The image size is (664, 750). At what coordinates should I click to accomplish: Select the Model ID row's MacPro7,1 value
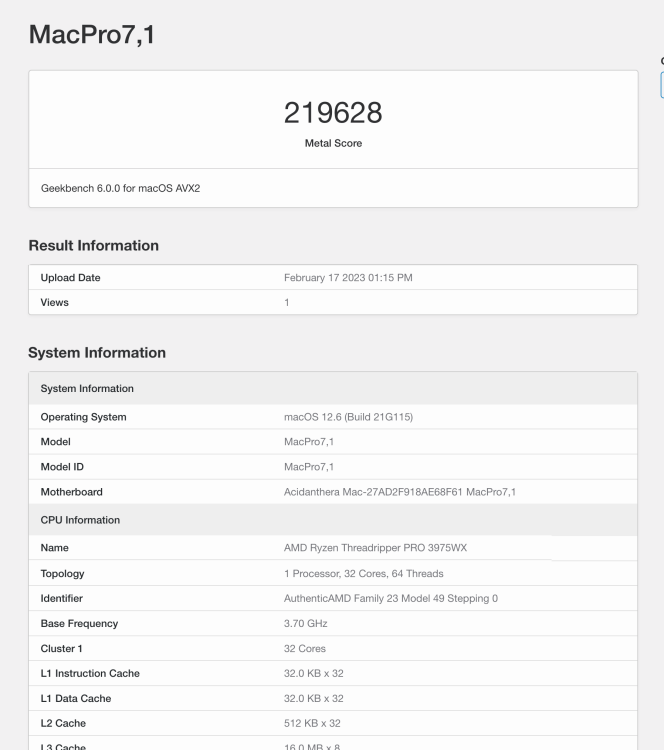click(x=309, y=467)
